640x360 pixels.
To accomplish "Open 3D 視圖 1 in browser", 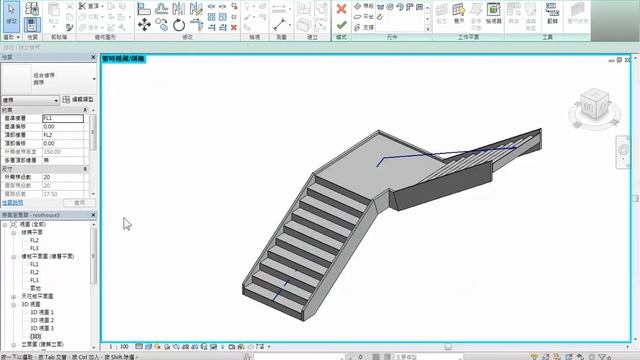I will tap(42, 313).
